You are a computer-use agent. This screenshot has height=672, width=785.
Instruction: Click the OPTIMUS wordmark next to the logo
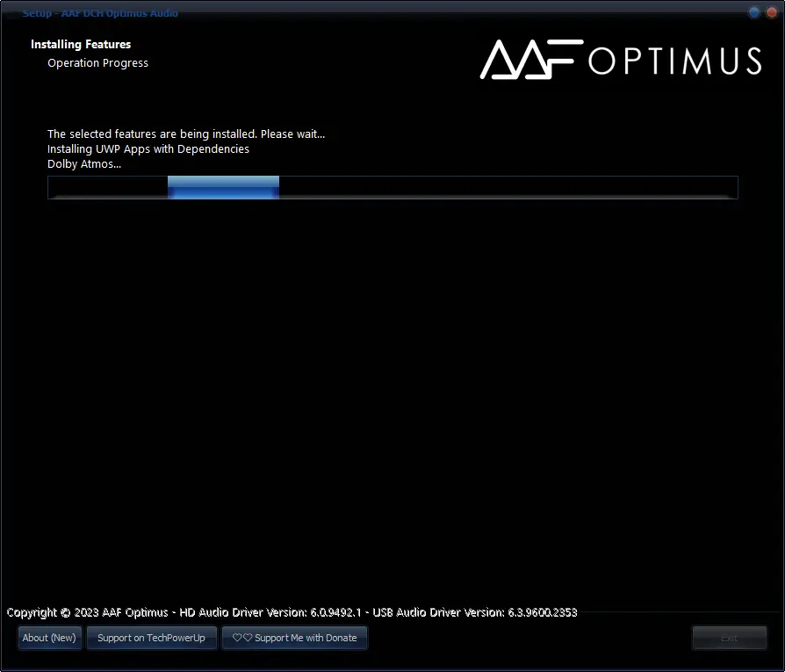click(676, 60)
